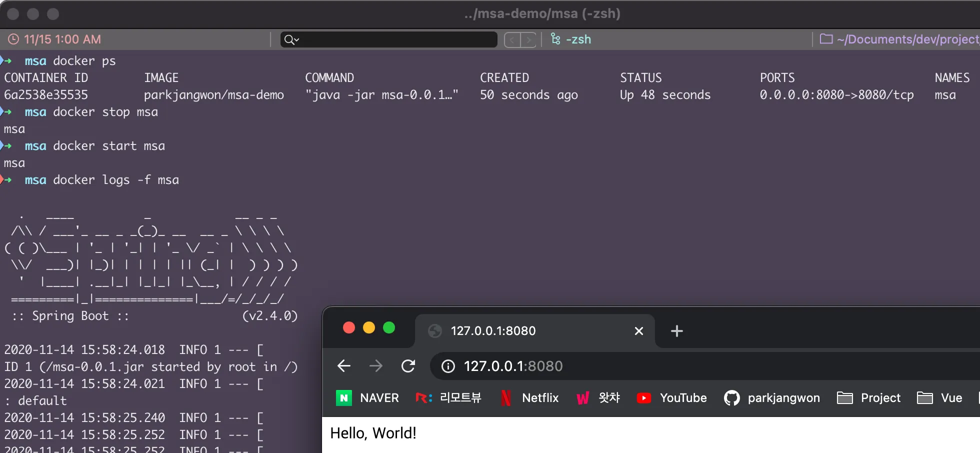Close the 127.0.0.1:8080 browser tab

pos(638,331)
